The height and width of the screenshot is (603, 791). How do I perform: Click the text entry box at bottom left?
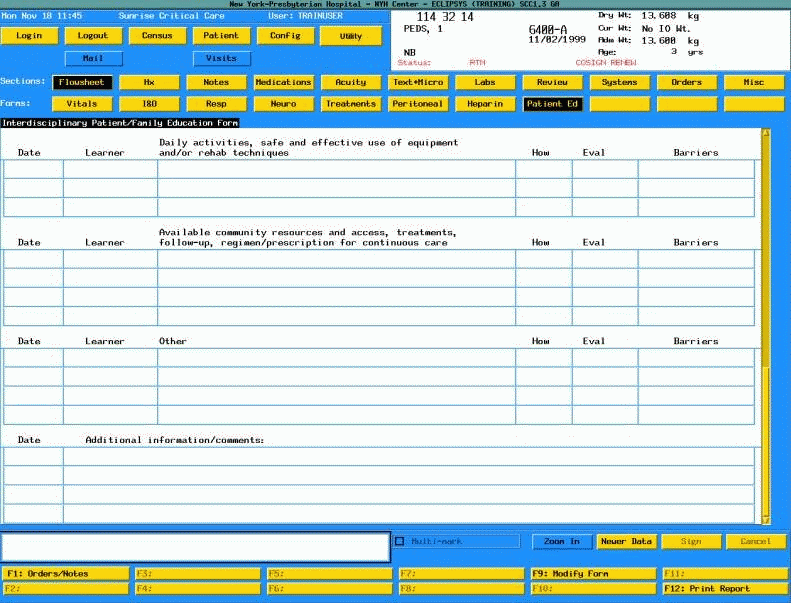coord(195,547)
